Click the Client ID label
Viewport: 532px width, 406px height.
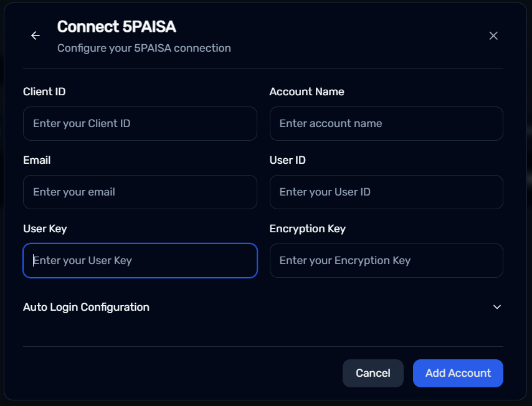click(44, 92)
